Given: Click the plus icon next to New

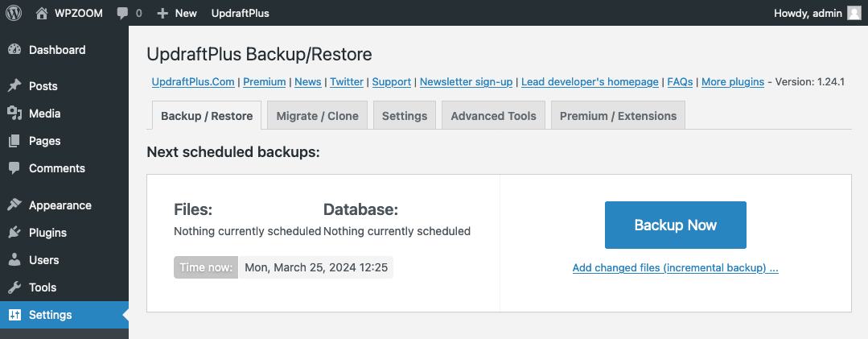Looking at the screenshot, I should pyautogui.click(x=162, y=14).
